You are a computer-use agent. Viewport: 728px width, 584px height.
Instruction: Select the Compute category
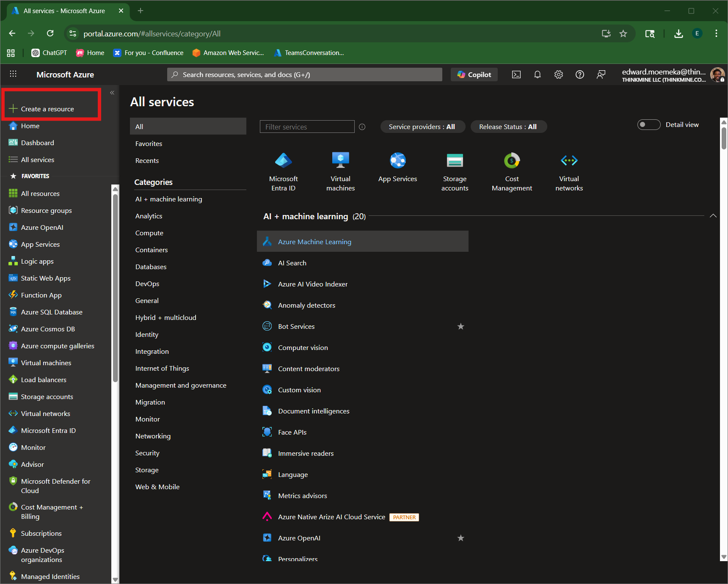149,233
